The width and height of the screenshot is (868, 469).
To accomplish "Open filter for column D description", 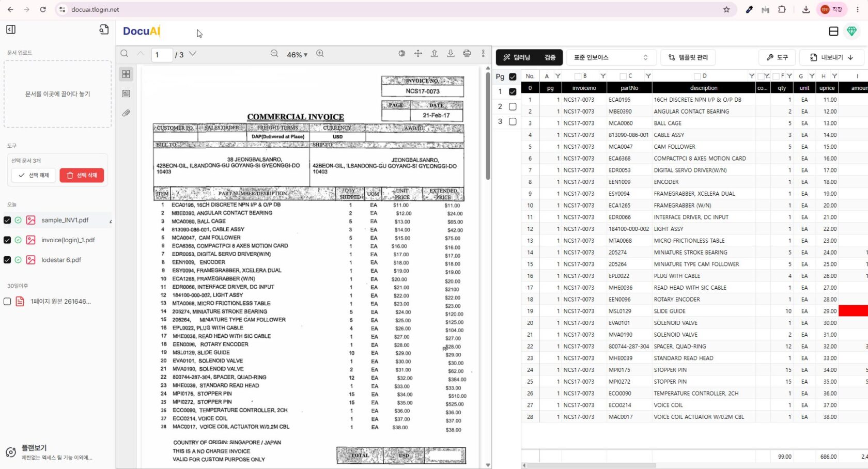I will [752, 76].
